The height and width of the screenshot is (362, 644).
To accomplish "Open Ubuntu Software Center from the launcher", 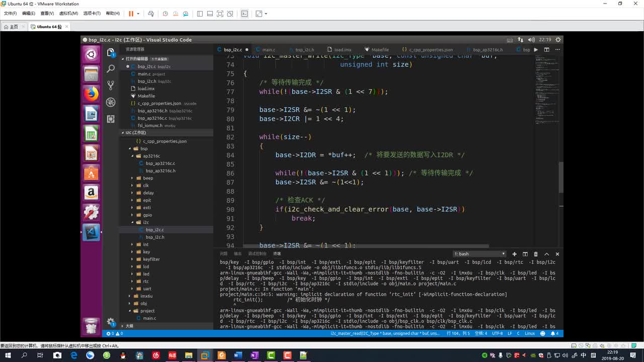I will pyautogui.click(x=91, y=173).
